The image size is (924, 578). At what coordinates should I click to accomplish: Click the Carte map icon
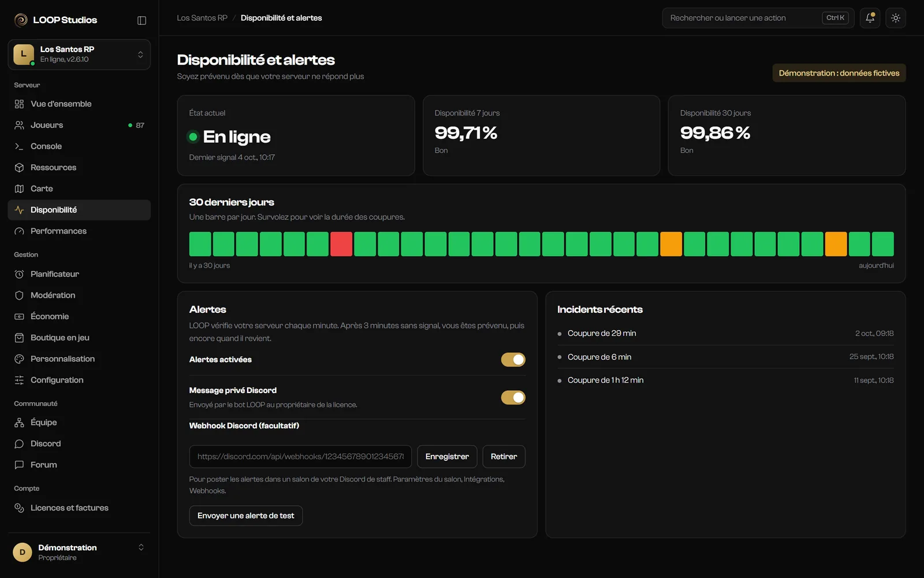pos(19,188)
